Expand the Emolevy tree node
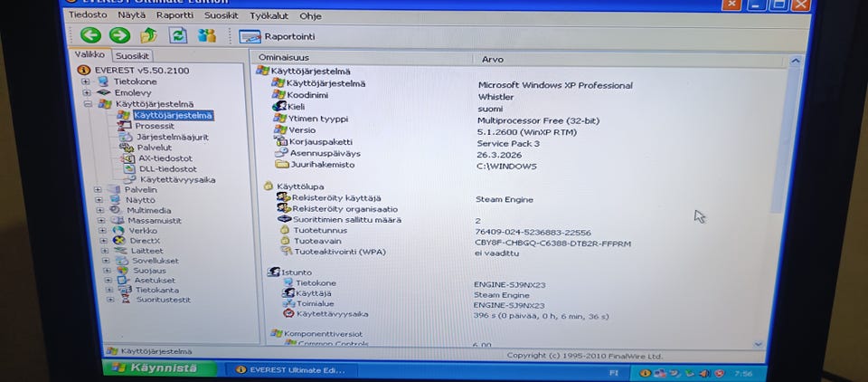 pos(87,92)
